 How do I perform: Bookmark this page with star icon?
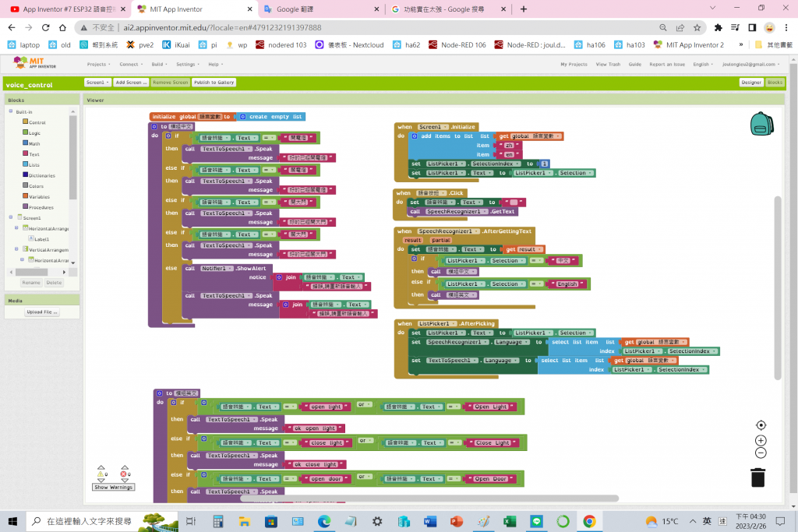click(x=697, y=27)
